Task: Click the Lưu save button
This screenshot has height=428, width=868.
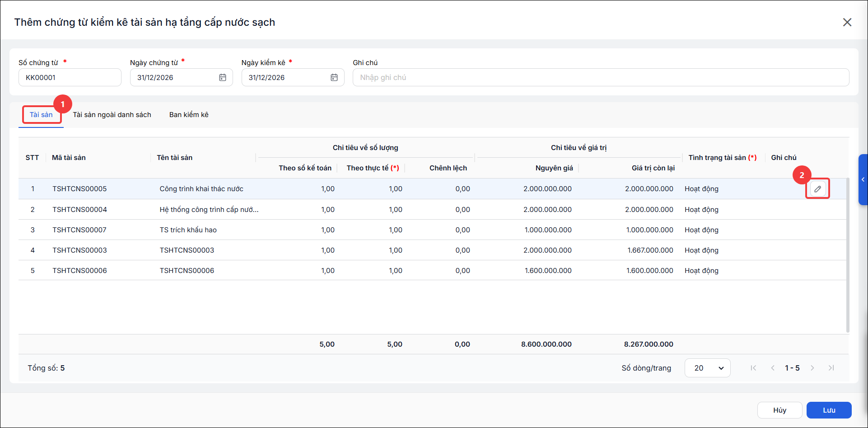Action: point(829,410)
